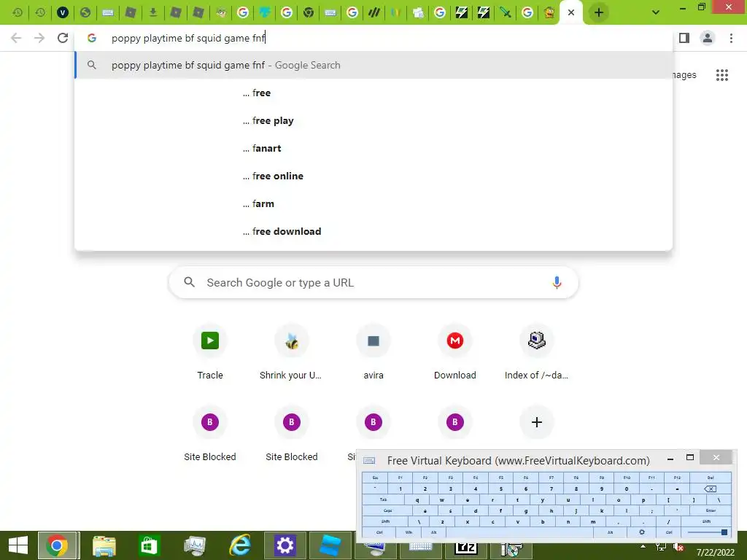Image resolution: width=747 pixels, height=560 pixels.
Task: Open the Google apps grid
Action: tap(721, 75)
